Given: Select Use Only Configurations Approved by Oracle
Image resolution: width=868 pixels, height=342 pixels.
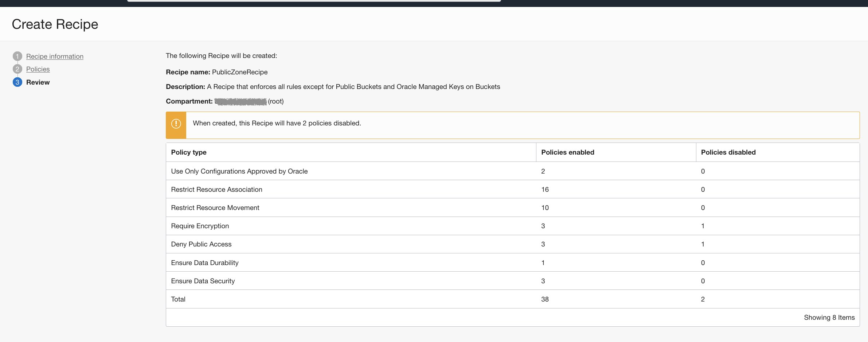Looking at the screenshot, I should (x=239, y=171).
